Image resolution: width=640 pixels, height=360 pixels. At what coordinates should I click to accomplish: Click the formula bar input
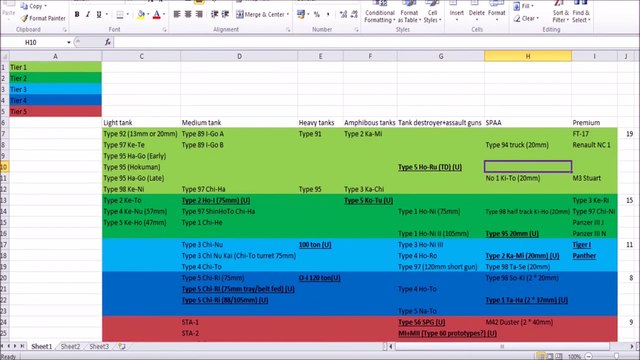(376, 42)
